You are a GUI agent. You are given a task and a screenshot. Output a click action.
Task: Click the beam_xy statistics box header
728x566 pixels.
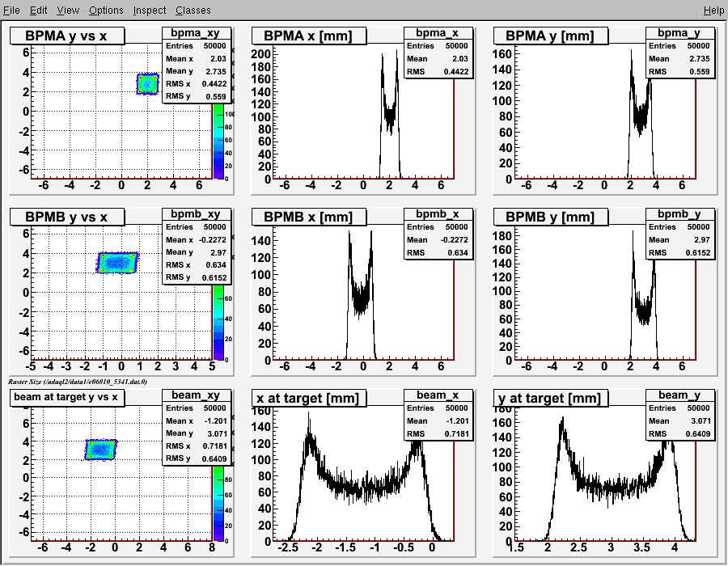[x=196, y=395]
